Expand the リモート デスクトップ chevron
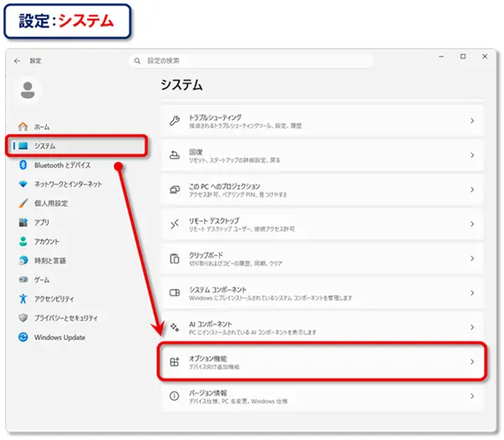This screenshot has height=440, width=504. point(472,224)
